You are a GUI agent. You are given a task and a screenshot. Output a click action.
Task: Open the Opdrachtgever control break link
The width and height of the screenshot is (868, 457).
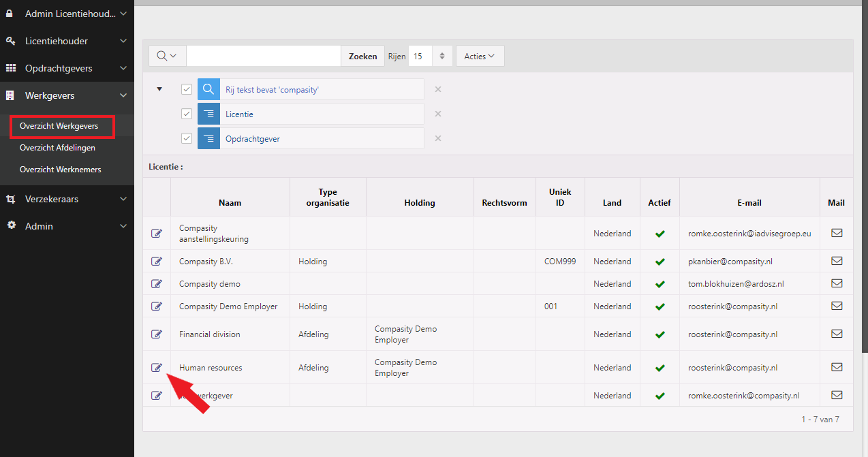tap(253, 138)
